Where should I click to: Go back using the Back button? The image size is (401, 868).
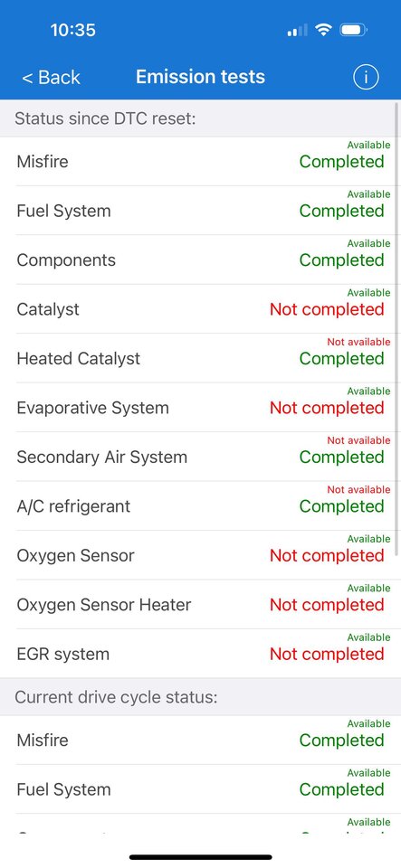coord(51,77)
